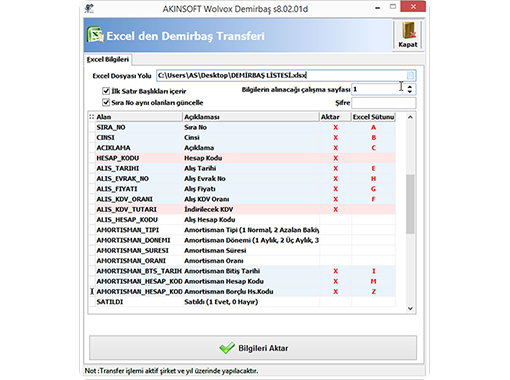Select Excel column cell C for ACIKLAMA
Viewport: 510px width, 380px height.
coord(373,148)
